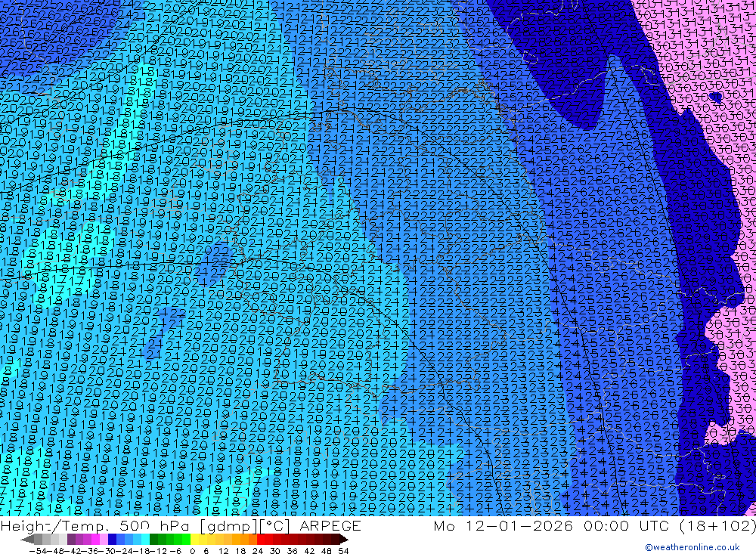Click the left arrow end of color scale
Image resolution: width=756 pixels, height=554 pixels.
coord(27,540)
